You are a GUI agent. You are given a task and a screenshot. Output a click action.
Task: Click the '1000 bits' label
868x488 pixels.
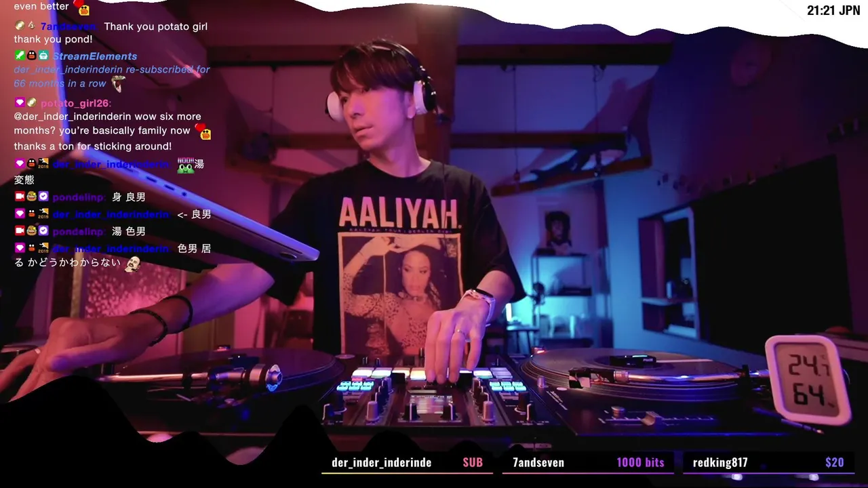coord(640,462)
